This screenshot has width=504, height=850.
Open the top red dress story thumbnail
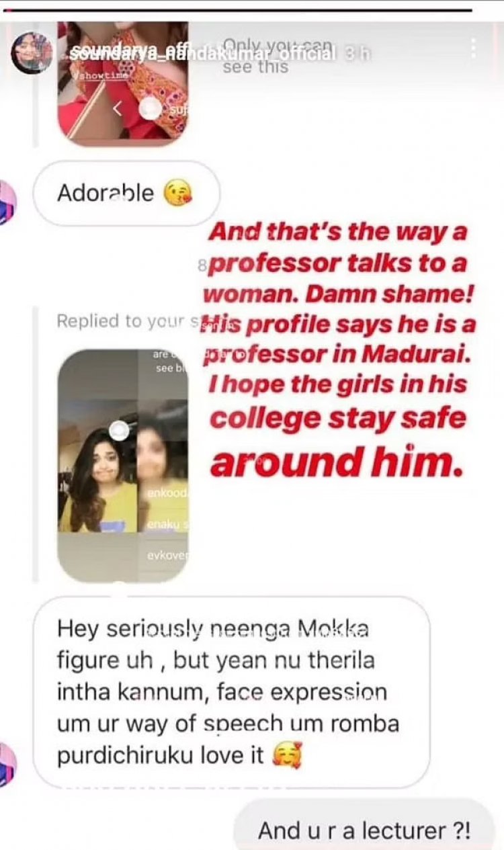(x=123, y=84)
